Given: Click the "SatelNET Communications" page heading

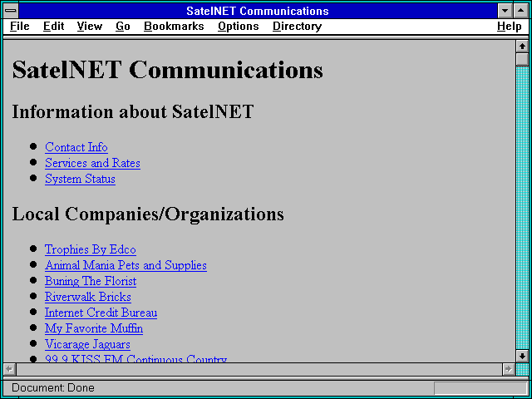Looking at the screenshot, I should click(168, 70).
